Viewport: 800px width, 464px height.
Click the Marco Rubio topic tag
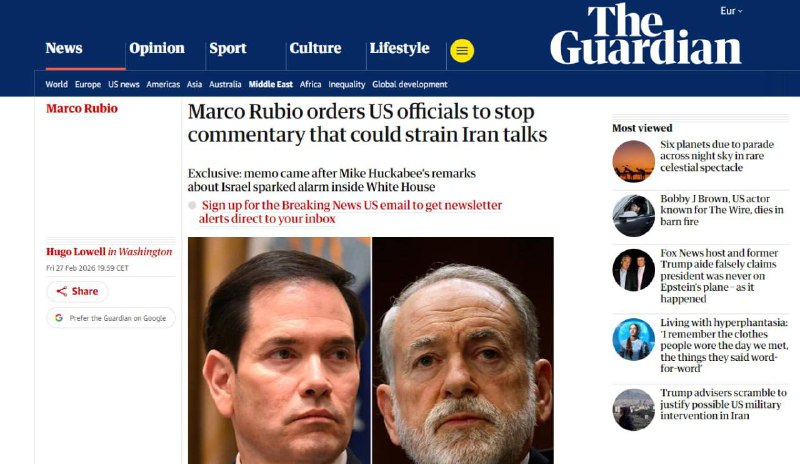(x=82, y=108)
